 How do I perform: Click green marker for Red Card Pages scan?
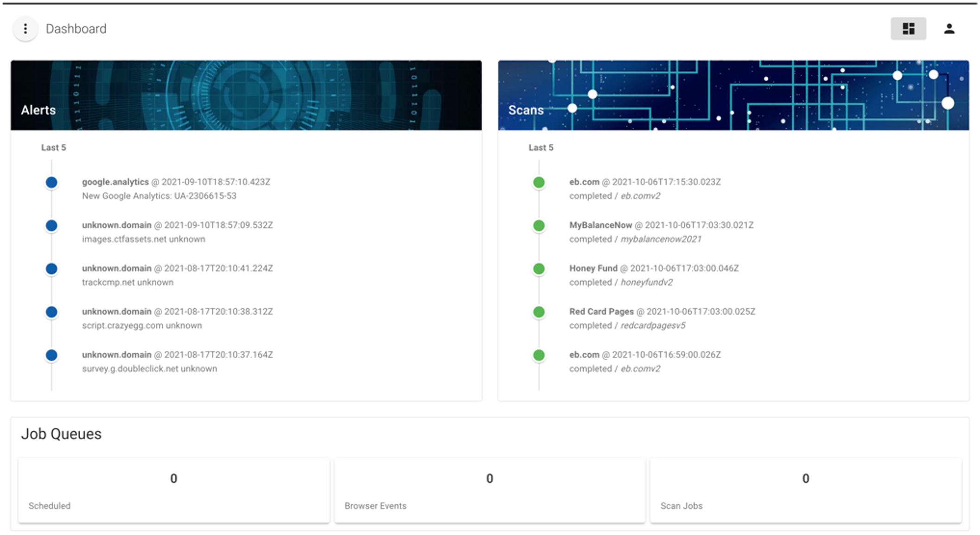tap(539, 312)
